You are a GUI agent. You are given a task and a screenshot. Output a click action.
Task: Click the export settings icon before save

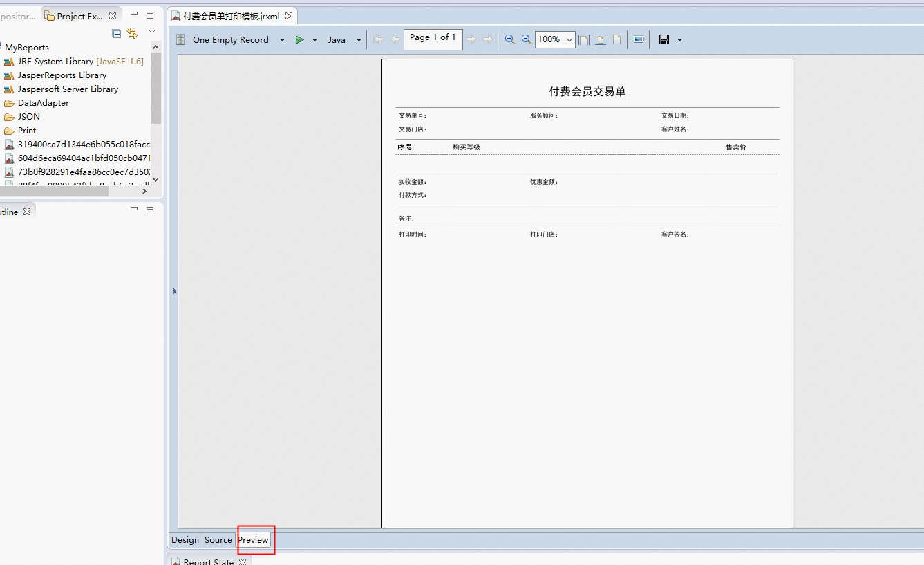pyautogui.click(x=639, y=40)
